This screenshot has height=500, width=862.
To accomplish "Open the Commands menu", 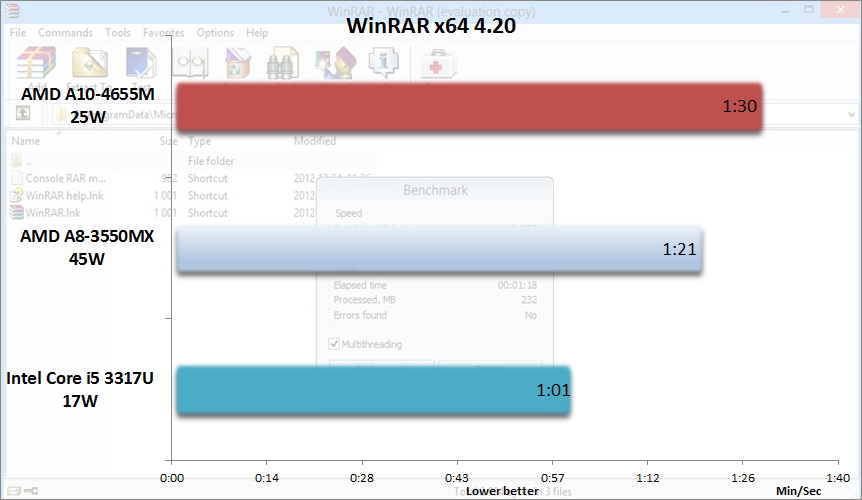I will tap(65, 32).
